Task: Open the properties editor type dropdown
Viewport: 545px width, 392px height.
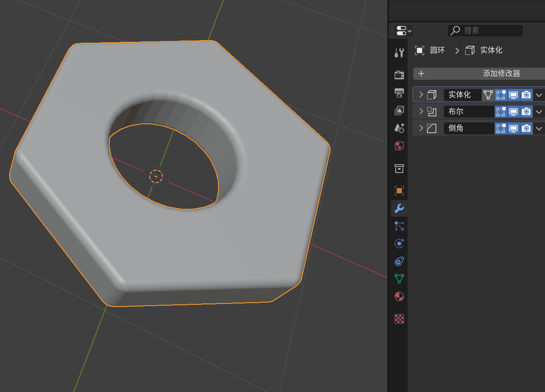Action: [404, 30]
